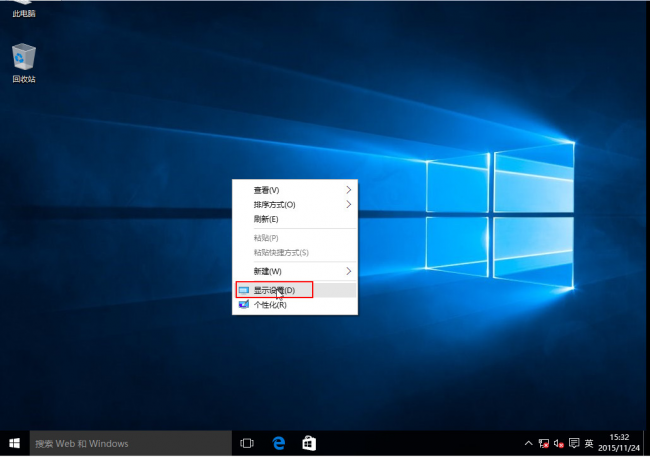
Task: Select the This PC desktop icon
Action: click(x=24, y=9)
